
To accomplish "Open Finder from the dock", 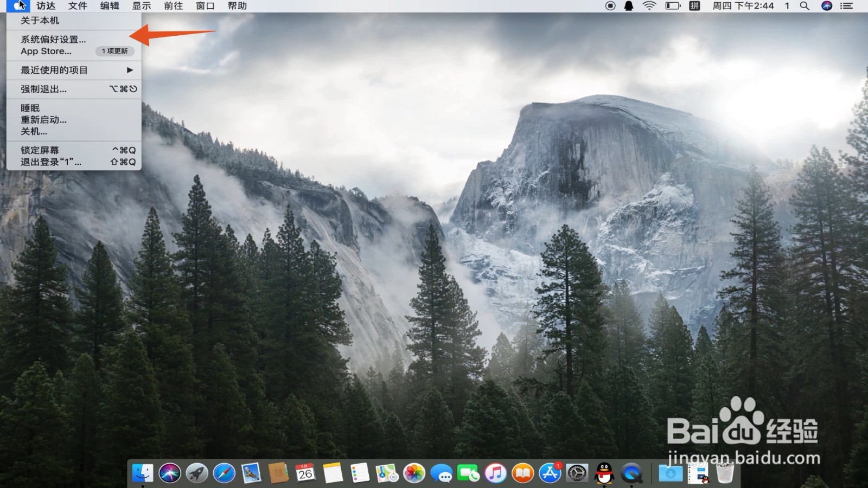I will [143, 473].
